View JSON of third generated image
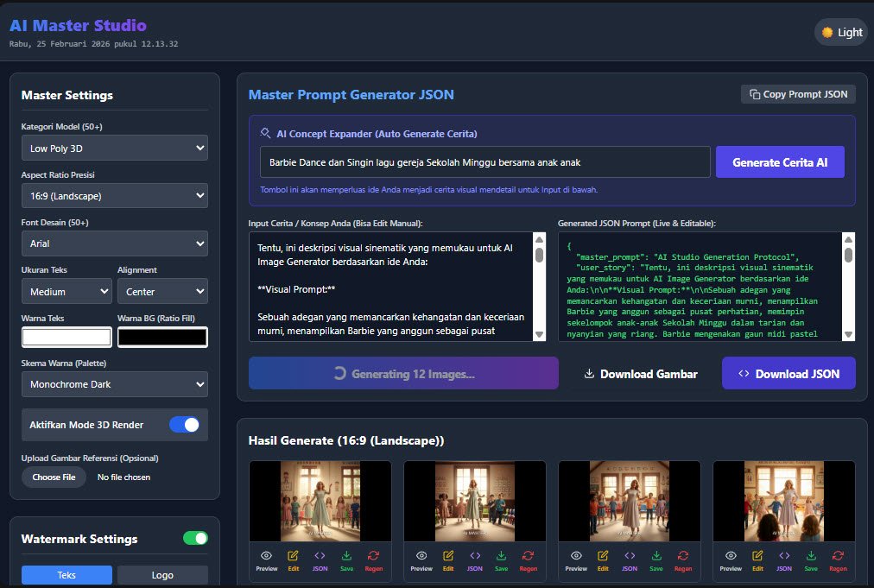Screen dimensions: 874x588 [x=630, y=560]
